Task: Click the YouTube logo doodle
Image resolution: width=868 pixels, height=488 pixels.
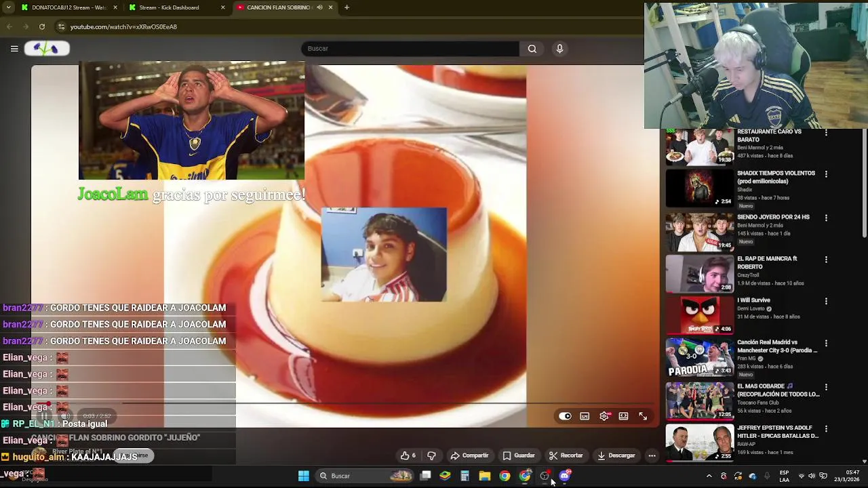Action: (47, 48)
